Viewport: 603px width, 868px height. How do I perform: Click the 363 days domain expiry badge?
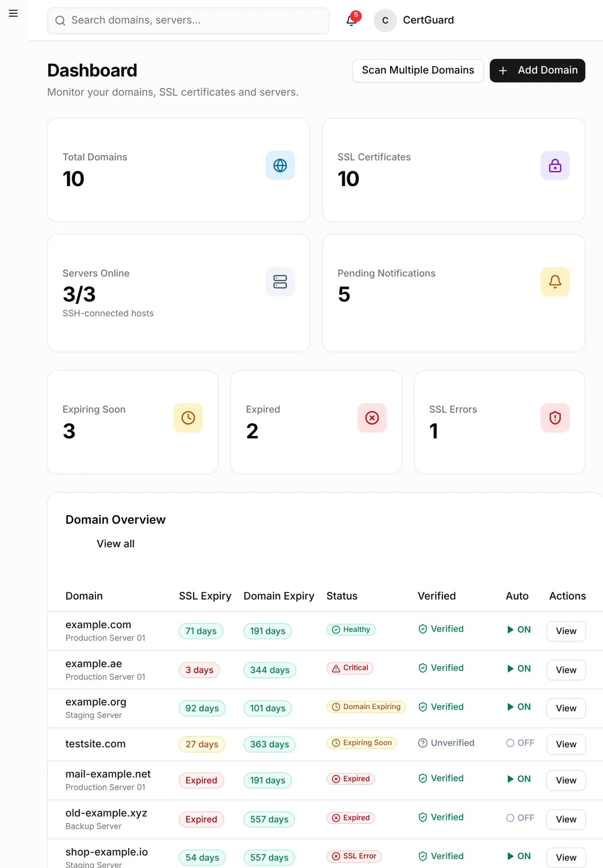point(270,744)
